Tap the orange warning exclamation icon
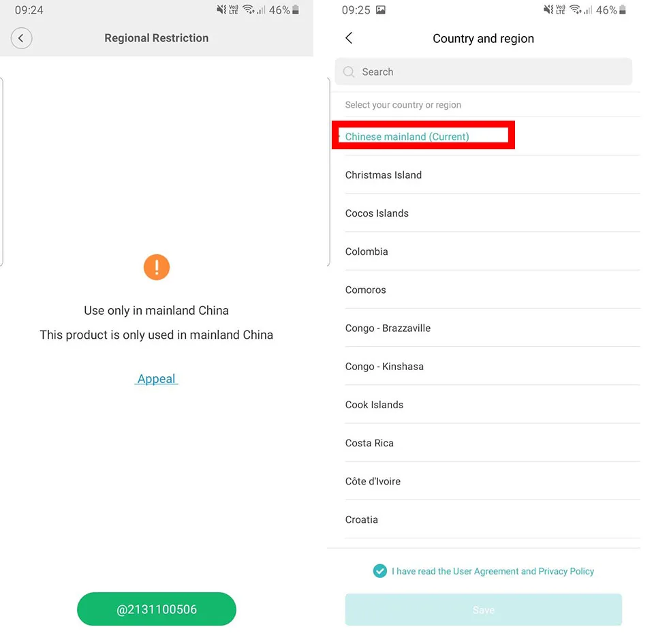The image size is (654, 644). 157,267
